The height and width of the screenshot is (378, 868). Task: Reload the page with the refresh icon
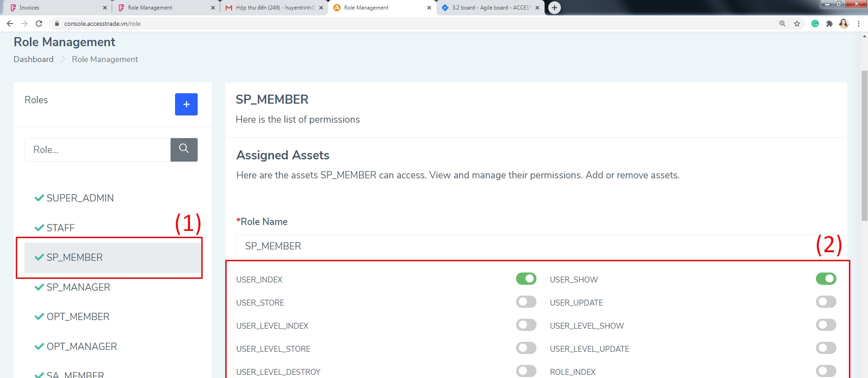[39, 24]
